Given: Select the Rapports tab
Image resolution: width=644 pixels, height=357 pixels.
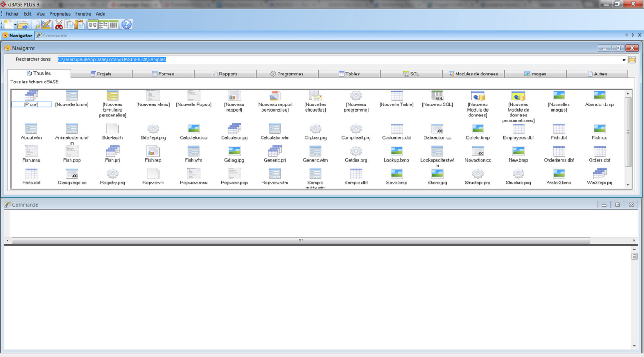Looking at the screenshot, I should click(x=225, y=74).
